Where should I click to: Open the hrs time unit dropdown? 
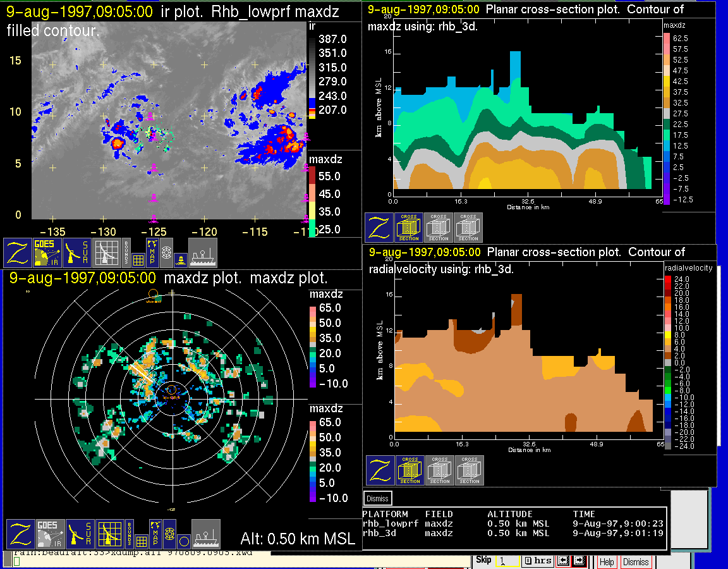(537, 561)
